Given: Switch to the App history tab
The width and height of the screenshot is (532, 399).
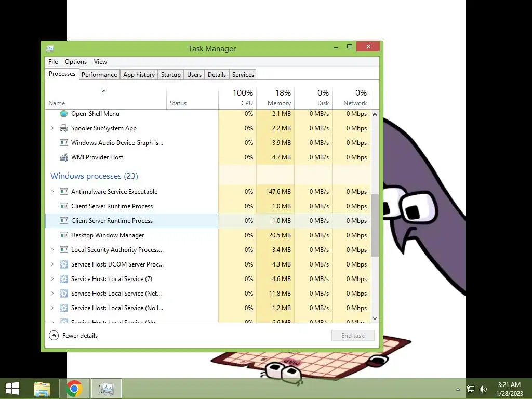Looking at the screenshot, I should pyautogui.click(x=139, y=75).
